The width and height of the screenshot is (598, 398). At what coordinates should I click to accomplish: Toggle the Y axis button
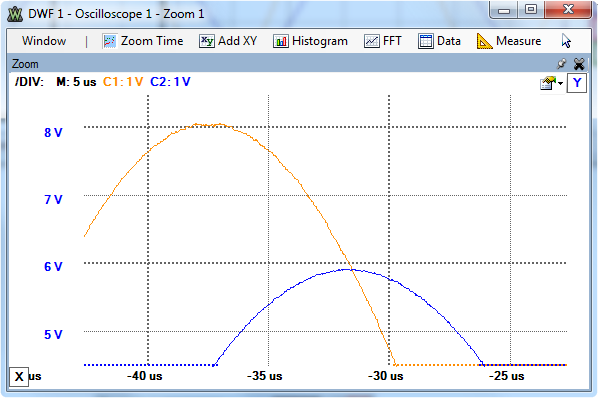tap(577, 82)
